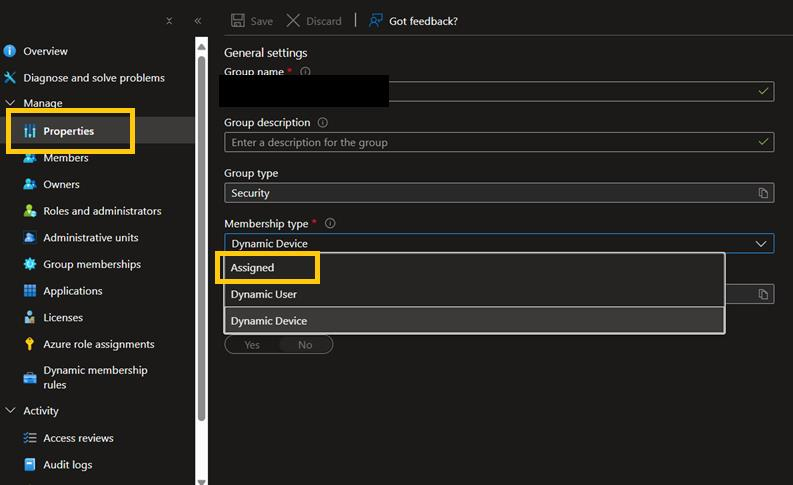793x485 pixels.
Task: Click the Azure role assignments key icon
Action: tap(29, 344)
